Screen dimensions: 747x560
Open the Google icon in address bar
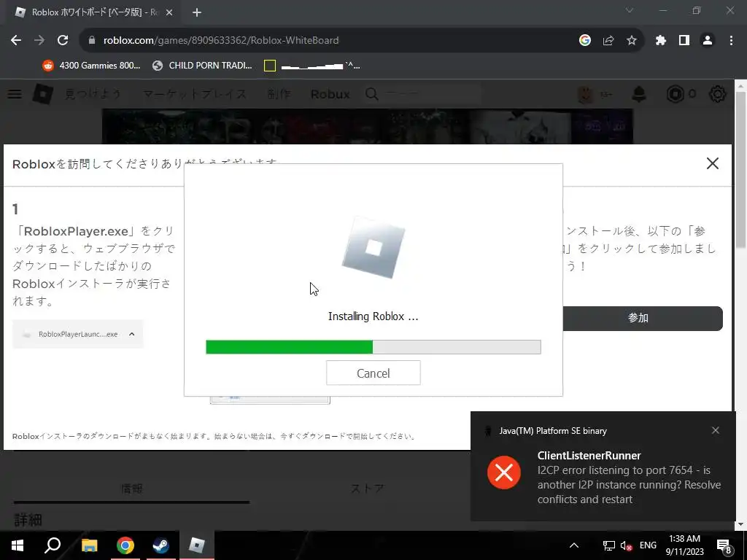(584, 41)
